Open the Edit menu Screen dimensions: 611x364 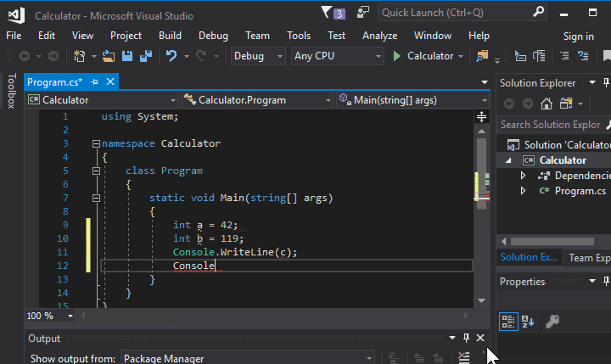coord(47,36)
